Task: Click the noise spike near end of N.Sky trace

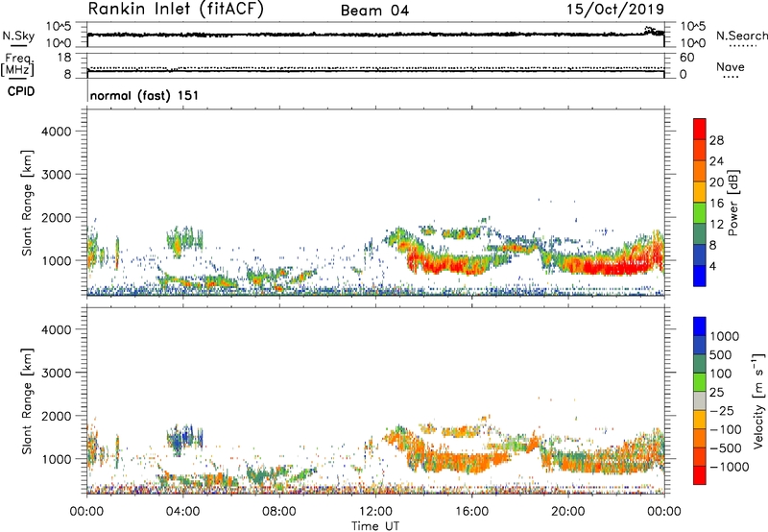Action: click(x=650, y=31)
